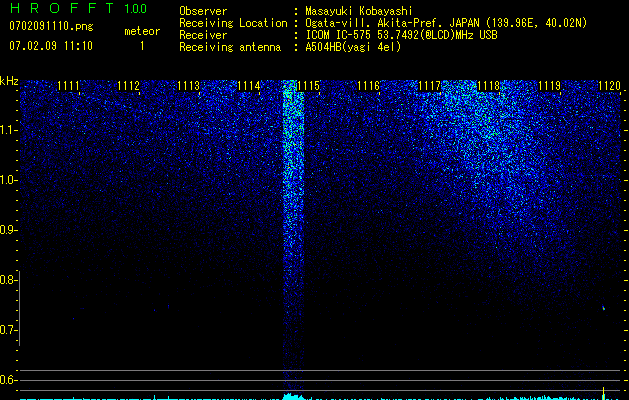Screen dimensions: 629x400
Task: Click the kHz axis unit label
Action: [x=9, y=81]
